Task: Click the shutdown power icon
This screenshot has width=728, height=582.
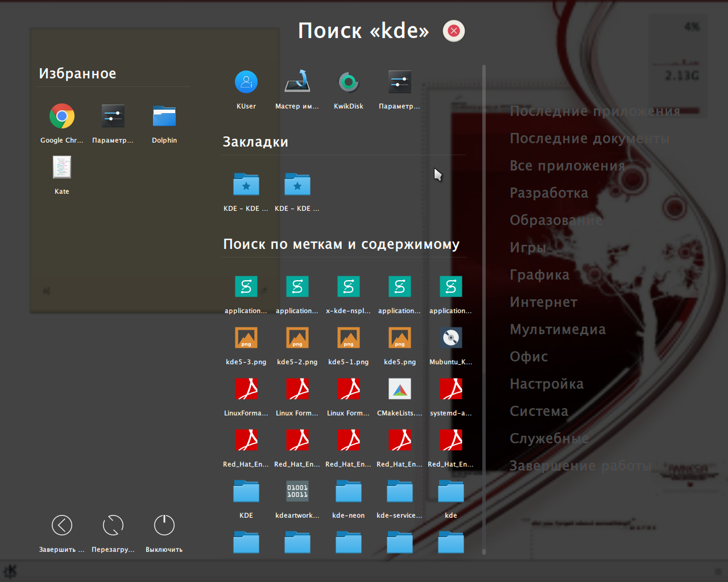Action: 164,526
